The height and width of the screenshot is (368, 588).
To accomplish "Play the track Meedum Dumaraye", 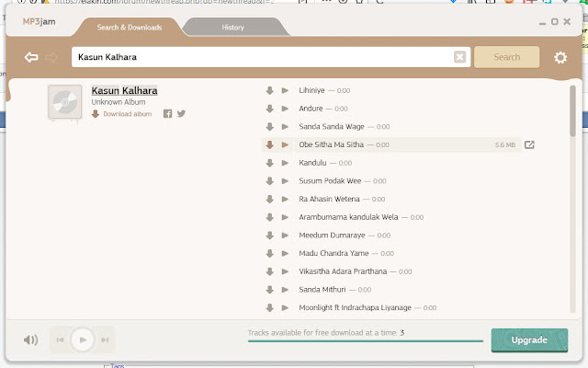I will pos(285,236).
